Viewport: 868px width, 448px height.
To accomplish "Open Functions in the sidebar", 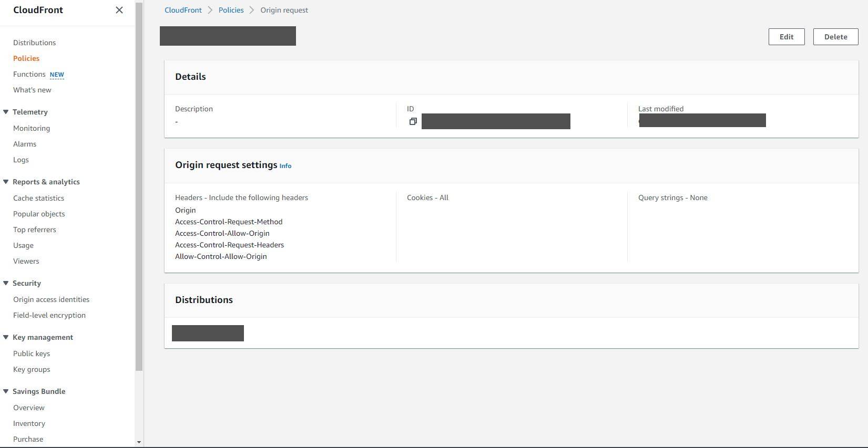I will pyautogui.click(x=29, y=74).
